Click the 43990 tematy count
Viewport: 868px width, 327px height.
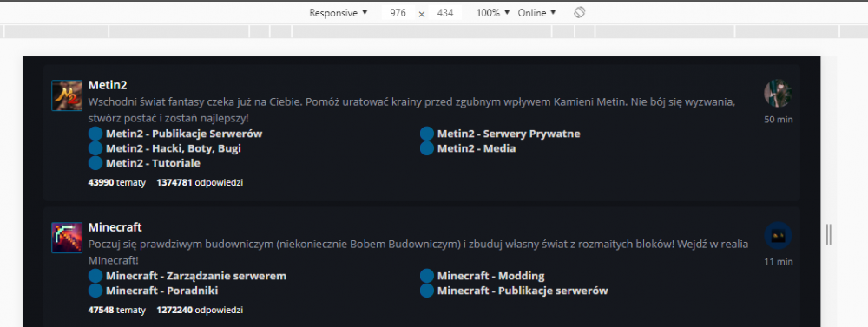(x=117, y=183)
